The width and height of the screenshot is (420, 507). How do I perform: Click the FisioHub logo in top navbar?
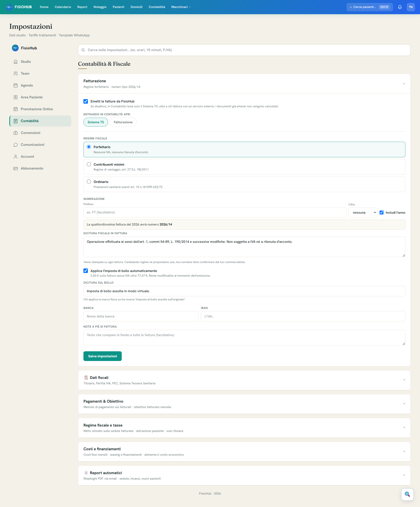(x=19, y=7)
